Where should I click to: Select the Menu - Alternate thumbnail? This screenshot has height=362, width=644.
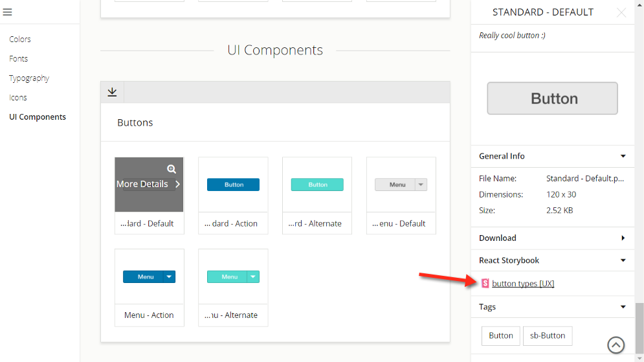click(x=233, y=277)
